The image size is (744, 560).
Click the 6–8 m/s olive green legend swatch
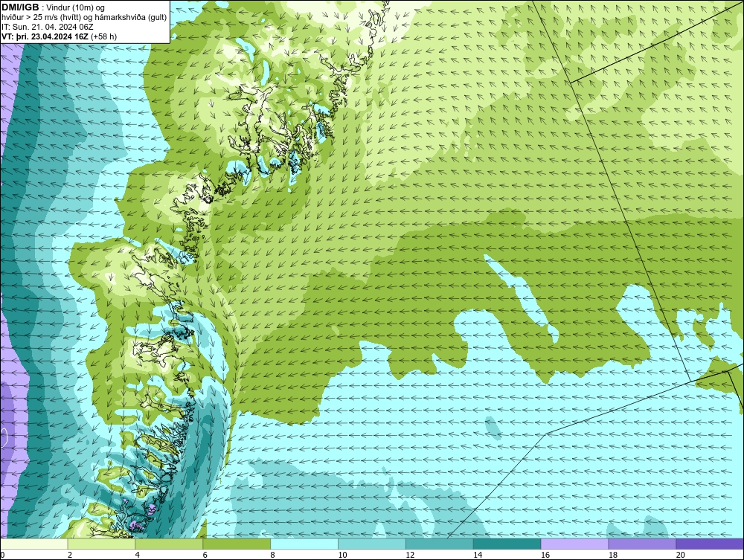237,544
